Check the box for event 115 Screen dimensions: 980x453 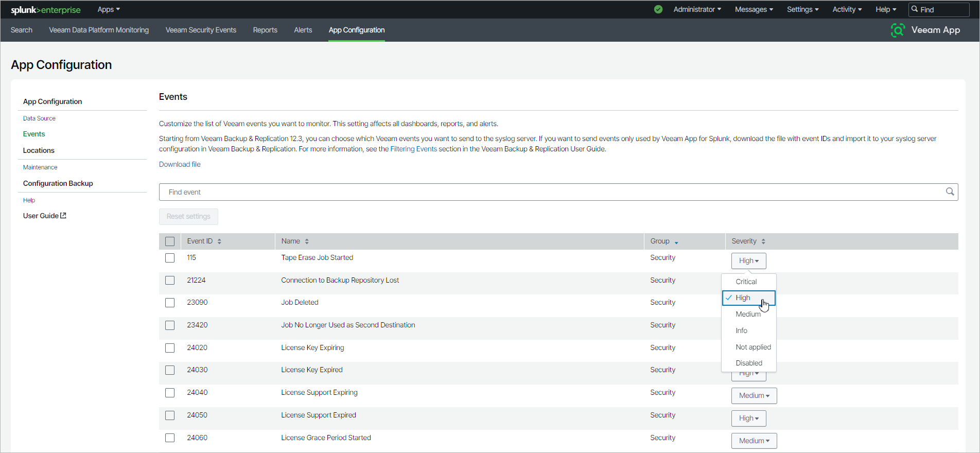point(170,258)
